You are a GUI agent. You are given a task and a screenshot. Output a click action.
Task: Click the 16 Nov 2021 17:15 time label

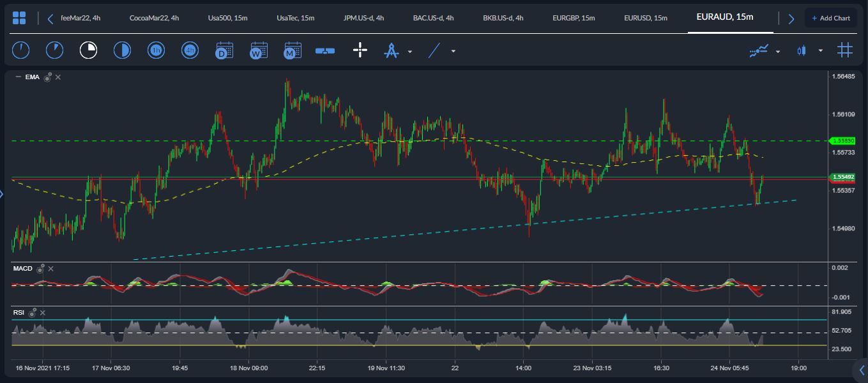pos(43,368)
